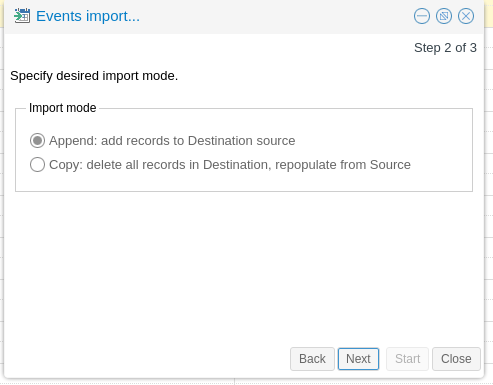This screenshot has width=493, height=385.
Task: Click 'Append: add records to Destination source' label
Action: click(172, 141)
